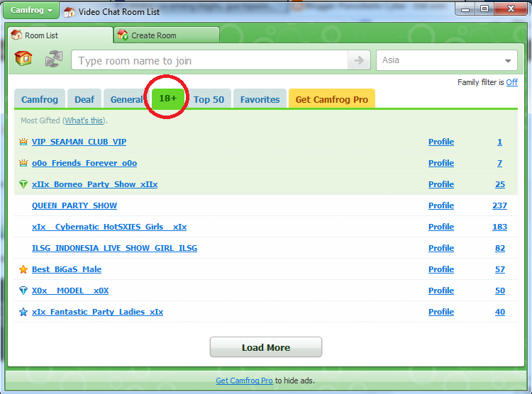The width and height of the screenshot is (532, 394).
Task: Click user count 183 for Cybernatic room
Action: point(500,227)
